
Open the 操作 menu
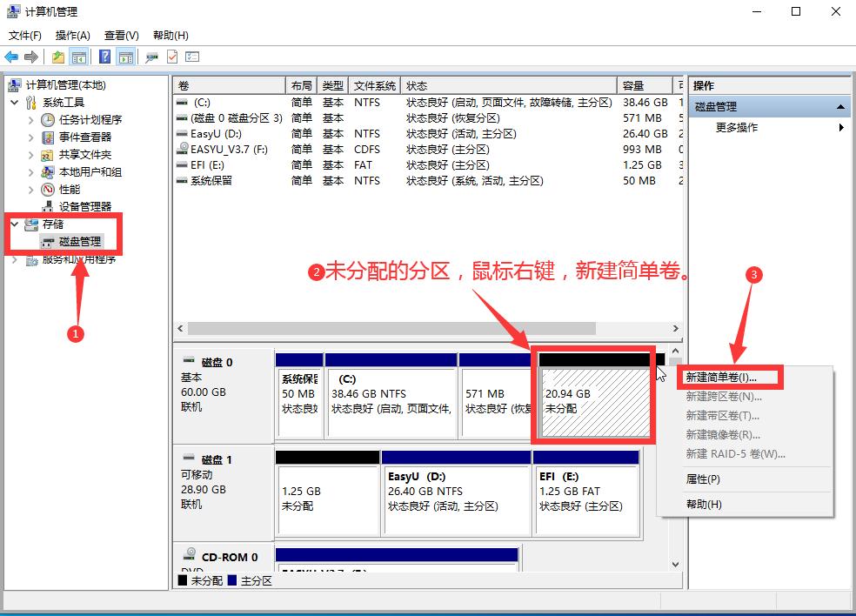72,35
